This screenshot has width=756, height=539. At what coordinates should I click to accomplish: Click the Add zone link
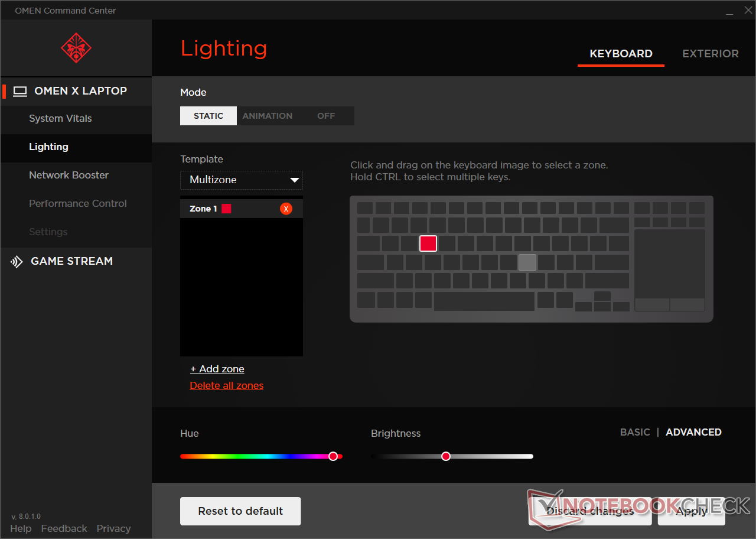tap(217, 369)
